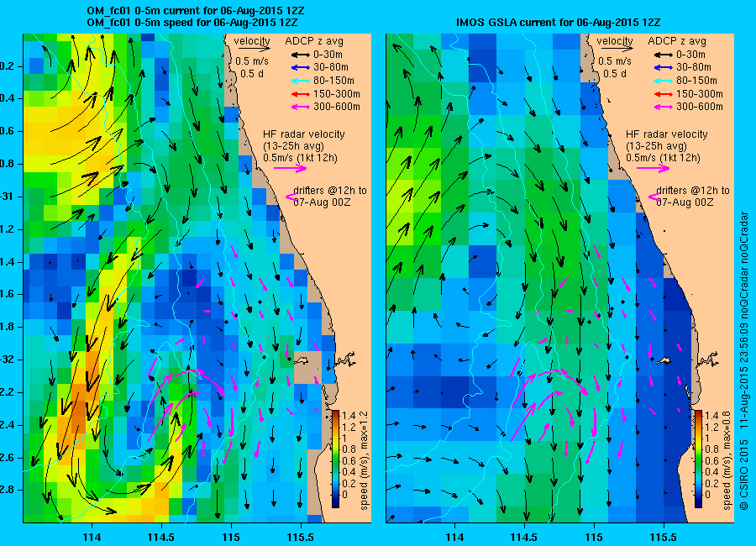Click the magenta drifters arrowhead in left map
The width and height of the screenshot is (756, 546).
click(x=291, y=197)
